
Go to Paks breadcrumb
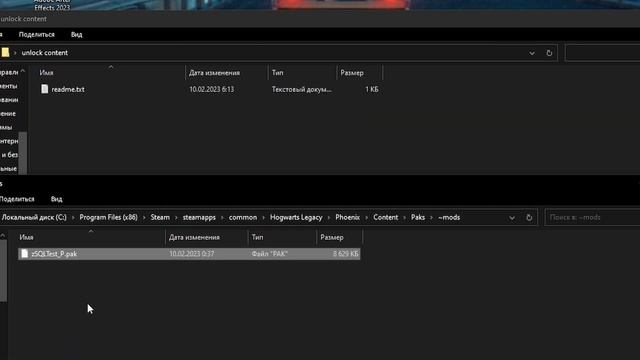click(x=418, y=218)
